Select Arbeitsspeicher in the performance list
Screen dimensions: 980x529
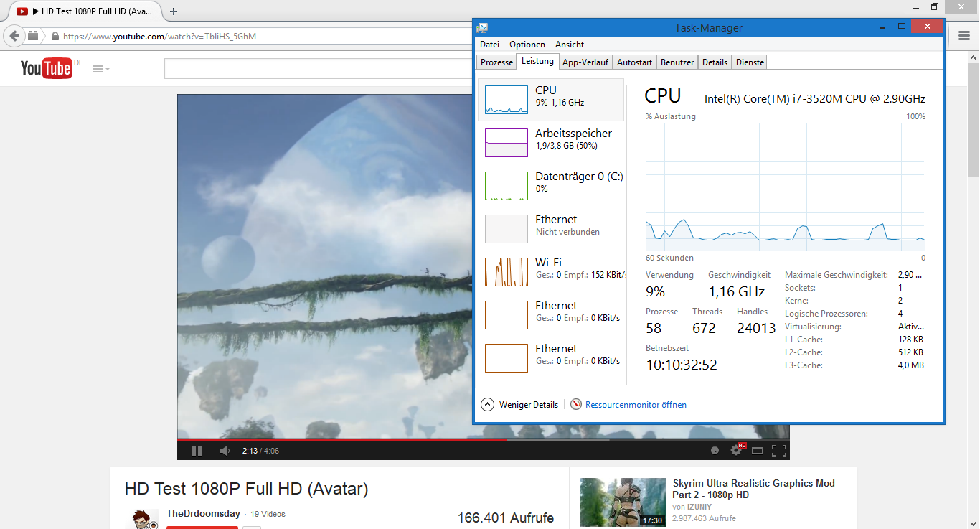click(551, 142)
